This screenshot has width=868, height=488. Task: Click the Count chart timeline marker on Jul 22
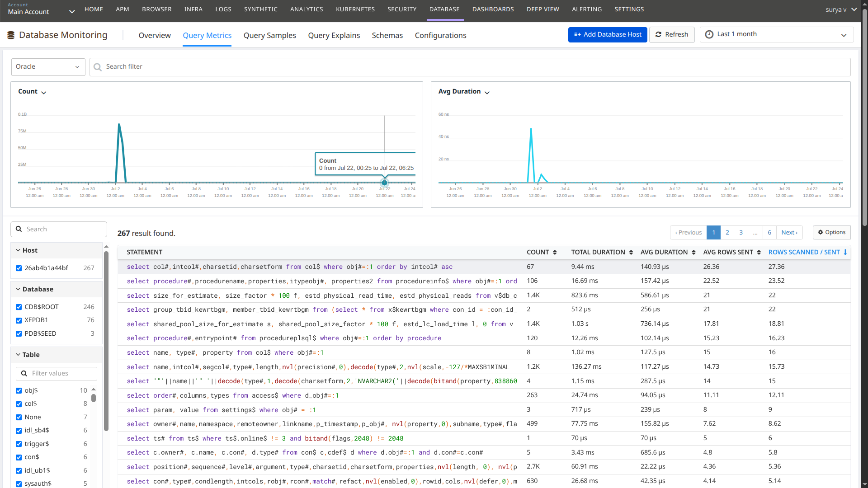[x=384, y=183]
